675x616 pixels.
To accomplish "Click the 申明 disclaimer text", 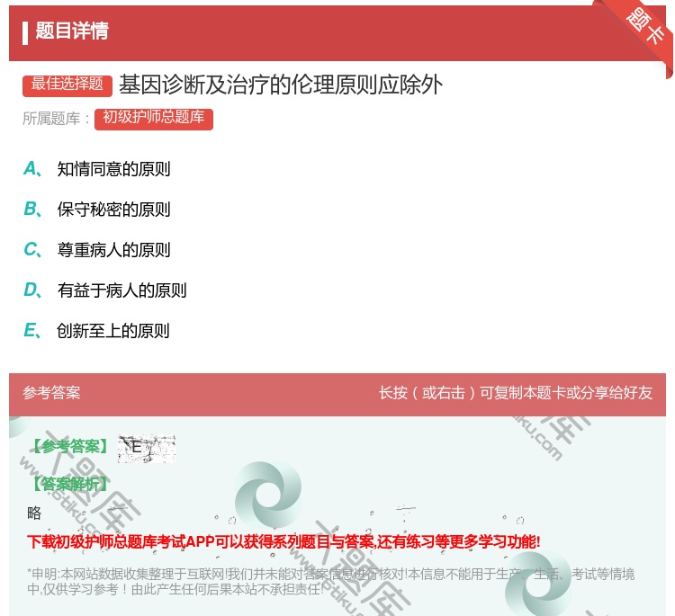I will point(330,582).
